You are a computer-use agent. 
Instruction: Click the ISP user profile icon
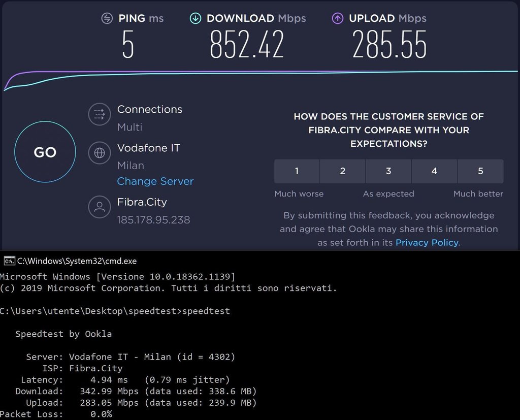coord(100,207)
